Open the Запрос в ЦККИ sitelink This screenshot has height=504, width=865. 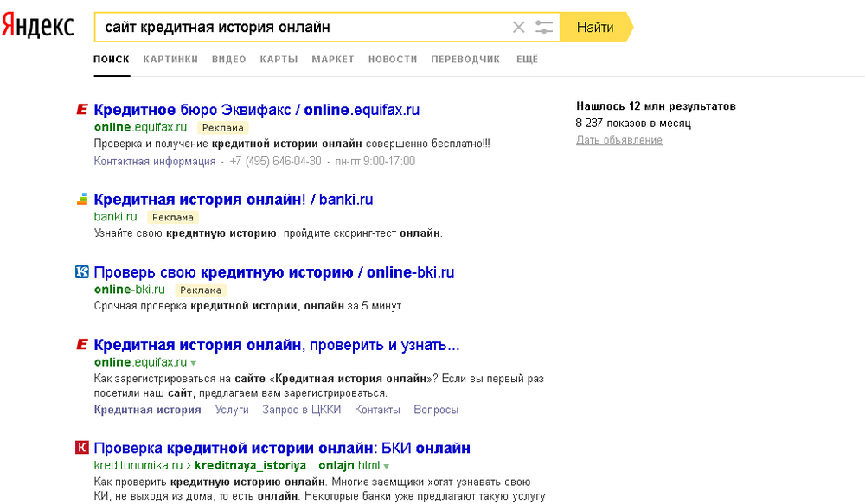click(302, 410)
